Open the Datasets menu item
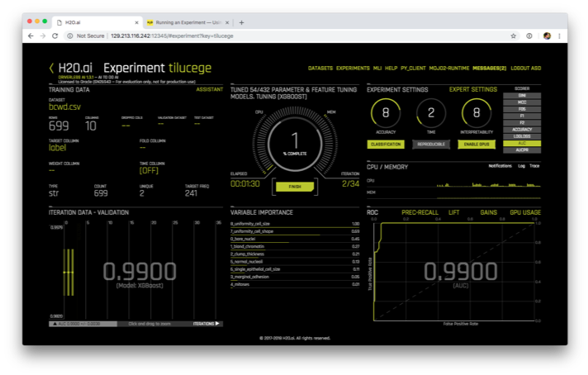 320,68
